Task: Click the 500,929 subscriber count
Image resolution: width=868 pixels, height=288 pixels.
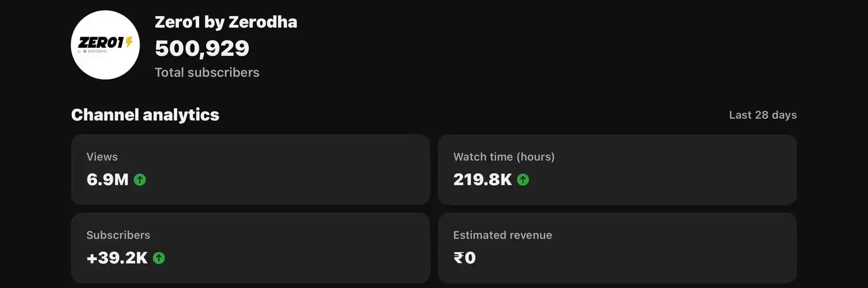Action: 202,48
